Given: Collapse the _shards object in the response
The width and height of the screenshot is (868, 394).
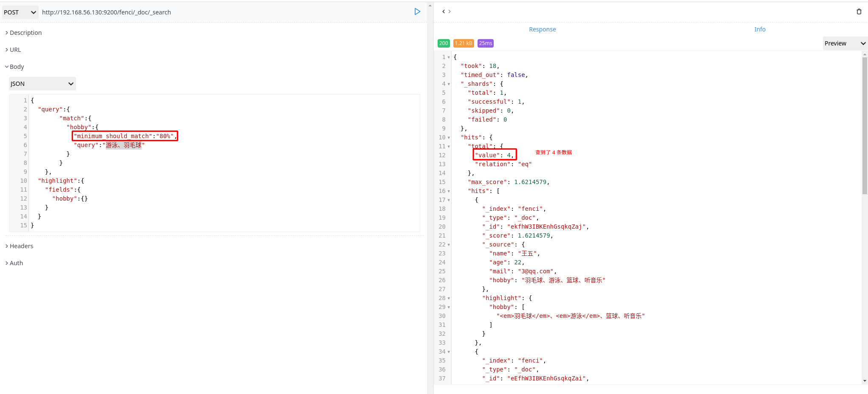Looking at the screenshot, I should (449, 84).
